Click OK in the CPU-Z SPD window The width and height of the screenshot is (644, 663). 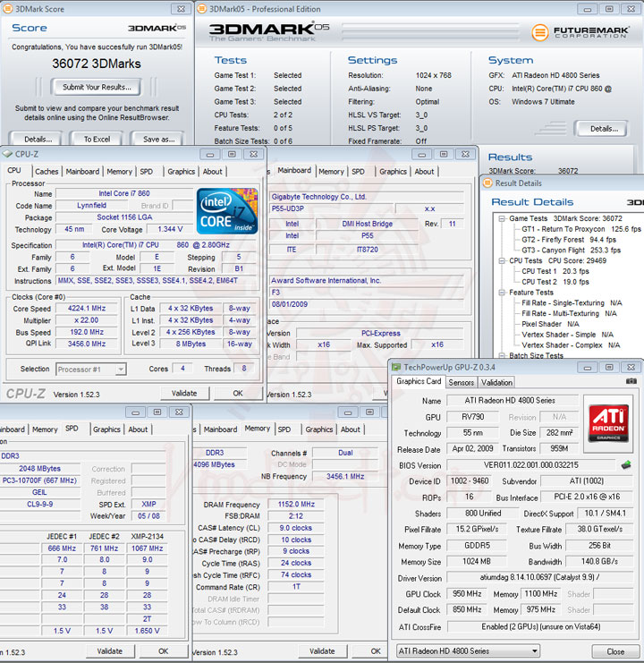tap(163, 651)
